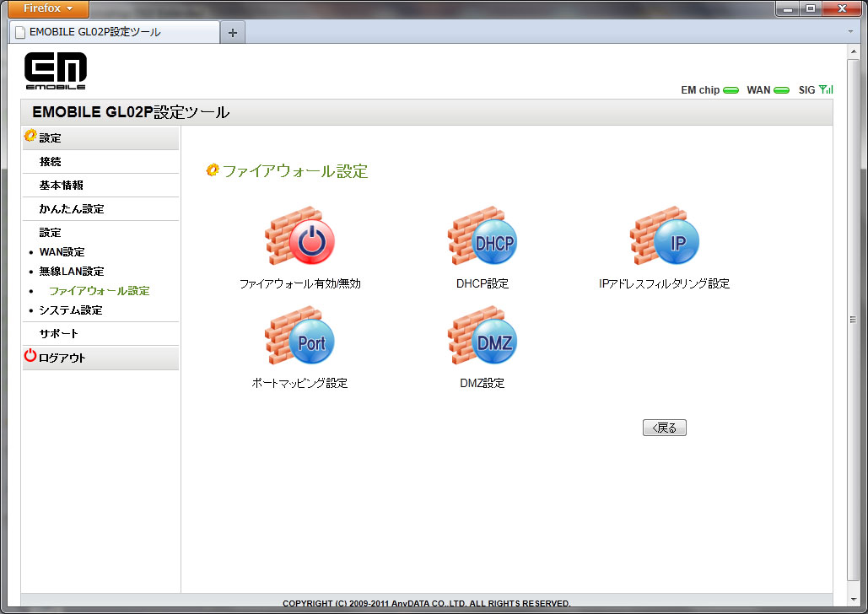Minimize the Firefox window
Image resolution: width=868 pixels, height=614 pixels.
click(x=788, y=9)
